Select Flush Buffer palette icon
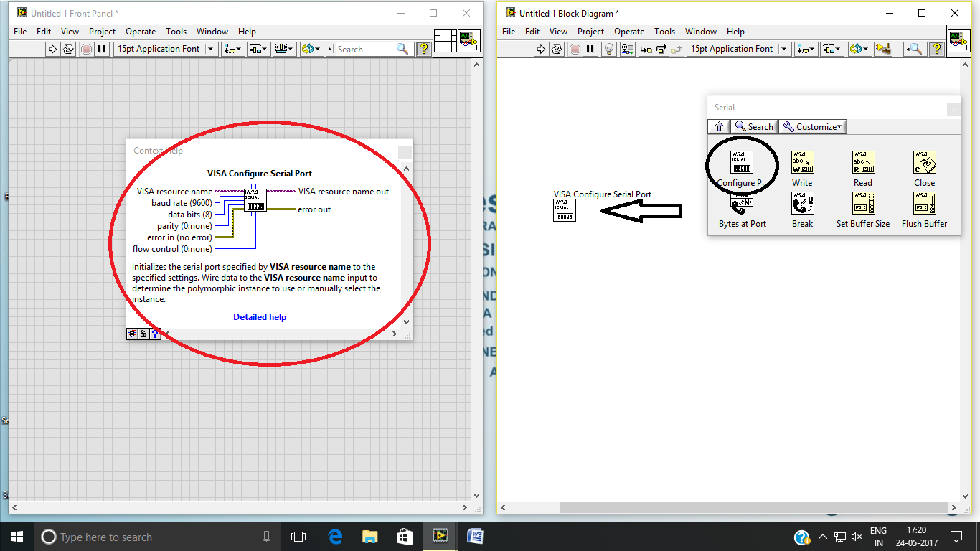980x551 pixels. pos(924,204)
